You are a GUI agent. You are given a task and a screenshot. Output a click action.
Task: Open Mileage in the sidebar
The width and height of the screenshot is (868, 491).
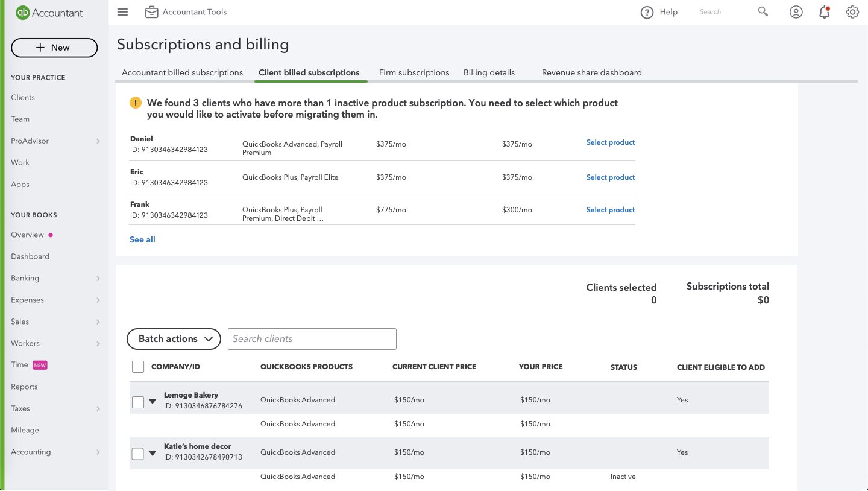point(25,431)
